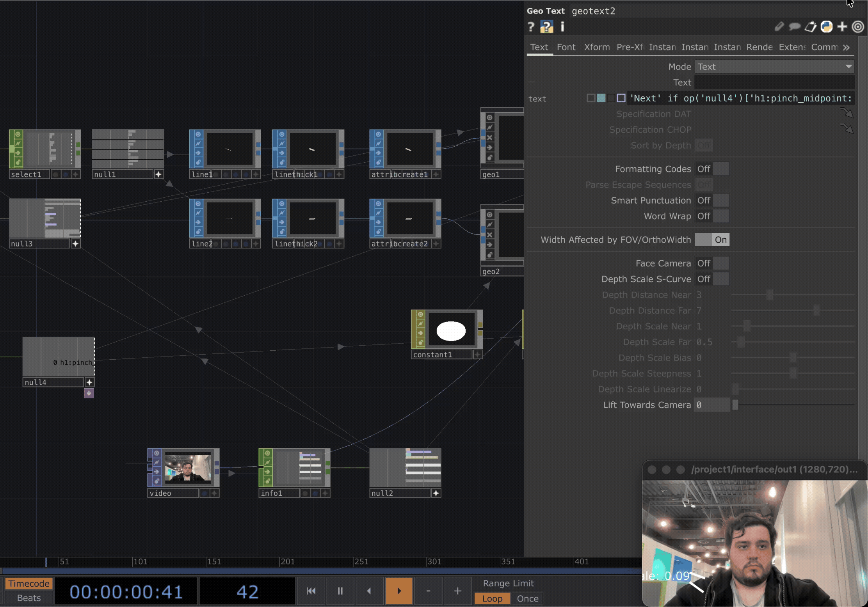Expand the null4 node's flag arrow
Viewport: 868px width, 607px height.
[x=89, y=394]
